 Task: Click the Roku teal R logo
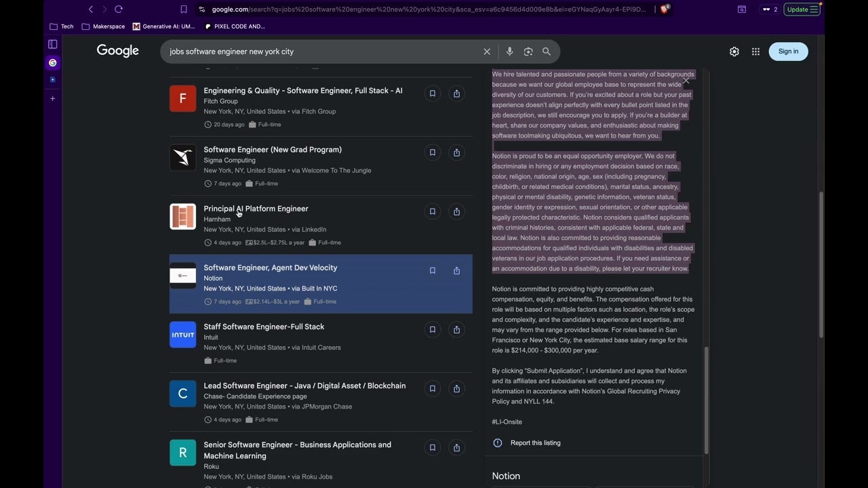point(182,452)
